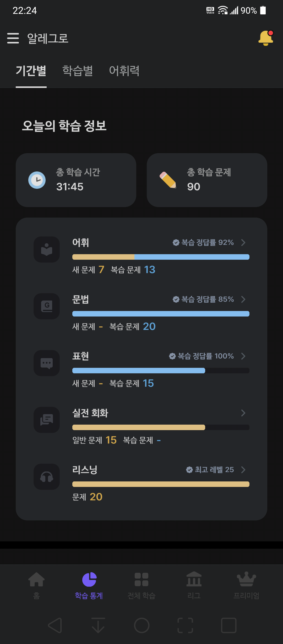This screenshot has height=644, width=283.
Task: Select the vocabulary book icon
Action: pyautogui.click(x=47, y=249)
